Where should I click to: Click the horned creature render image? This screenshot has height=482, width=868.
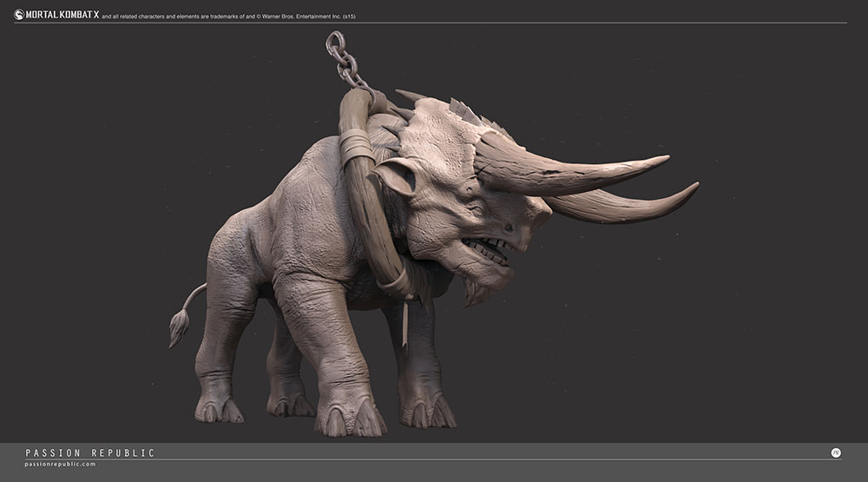tap(433, 234)
